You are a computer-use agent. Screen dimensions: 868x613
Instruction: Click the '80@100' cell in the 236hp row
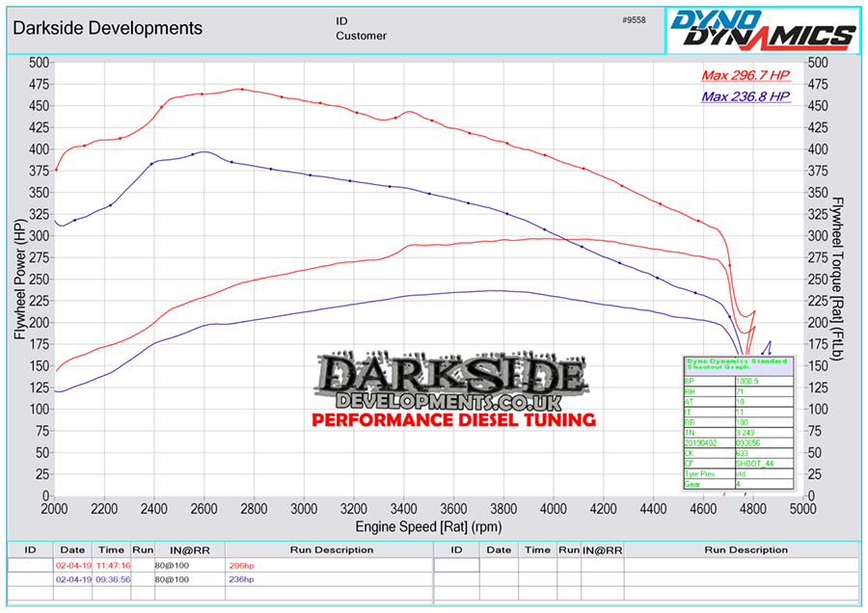[172, 579]
